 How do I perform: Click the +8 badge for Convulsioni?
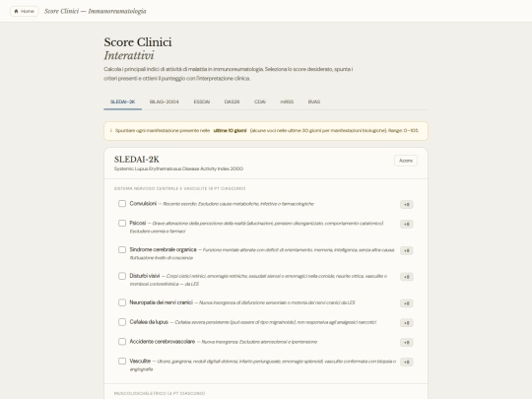(407, 204)
